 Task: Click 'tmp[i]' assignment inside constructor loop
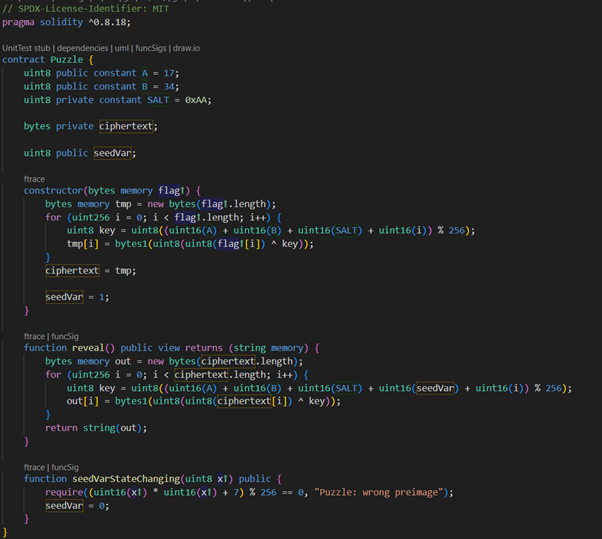point(83,244)
